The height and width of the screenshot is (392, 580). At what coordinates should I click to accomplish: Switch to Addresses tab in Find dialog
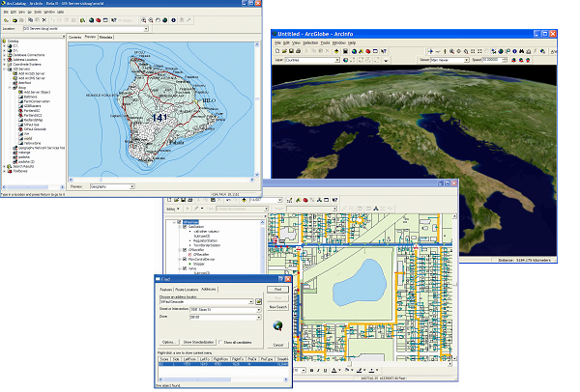209,289
